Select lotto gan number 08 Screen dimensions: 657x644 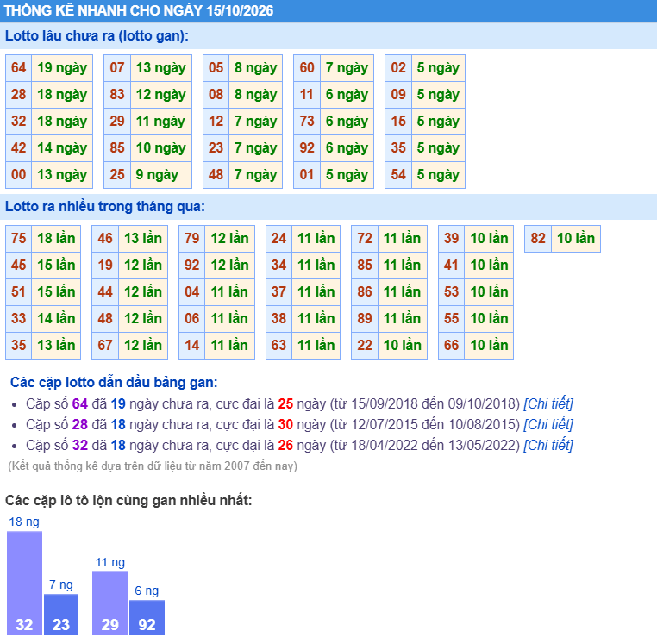[x=216, y=95]
